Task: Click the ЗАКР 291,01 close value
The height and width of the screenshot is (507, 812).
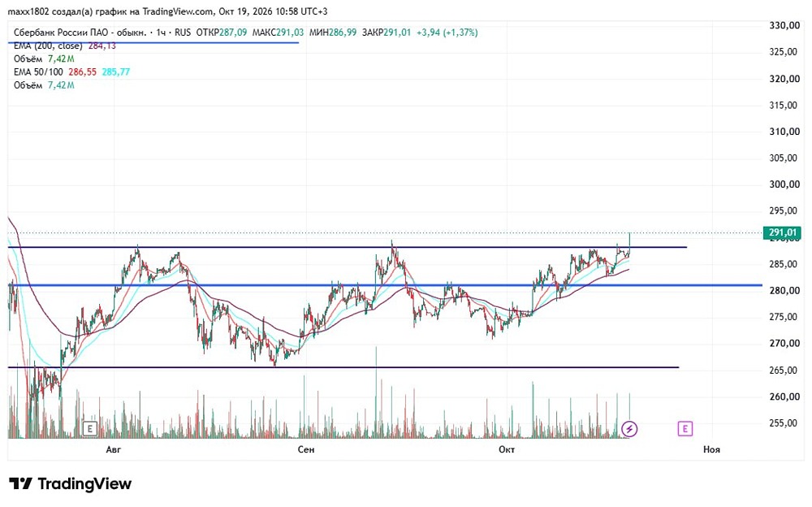Action: [387, 32]
